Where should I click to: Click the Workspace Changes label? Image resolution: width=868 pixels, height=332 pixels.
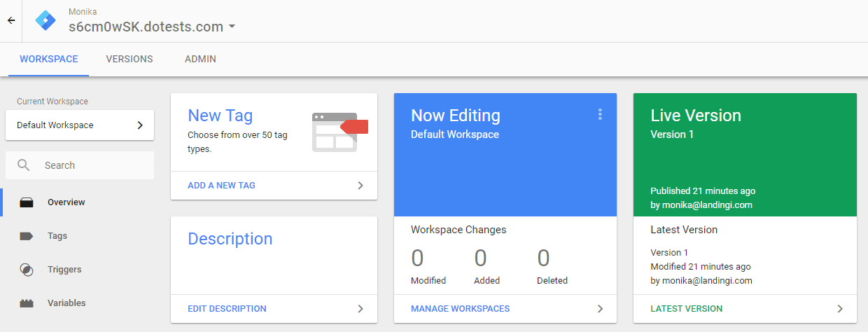[x=458, y=230]
